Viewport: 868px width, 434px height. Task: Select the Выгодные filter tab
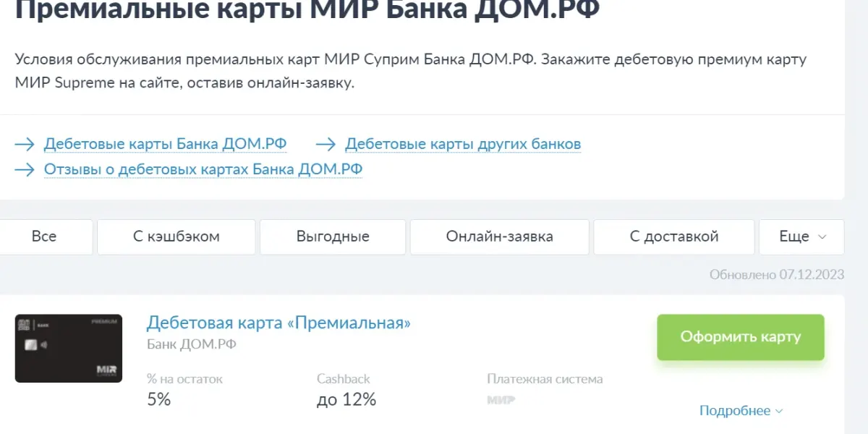coord(333,237)
